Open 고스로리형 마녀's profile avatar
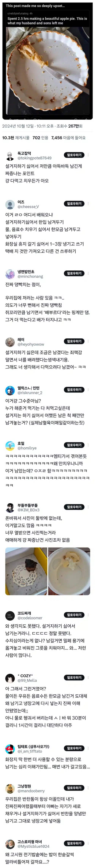Image resolution: width=95 pixels, height=868 pixels. point(10,844)
